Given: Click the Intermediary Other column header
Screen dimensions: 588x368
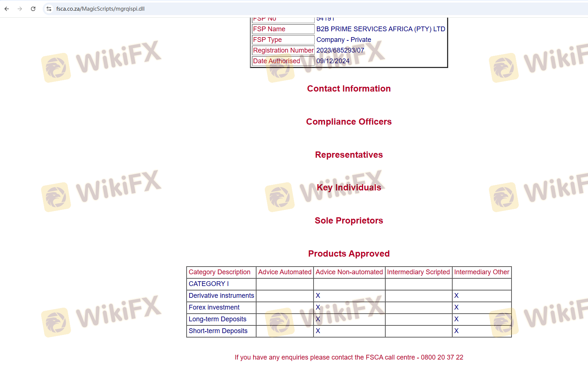Looking at the screenshot, I should tap(482, 272).
